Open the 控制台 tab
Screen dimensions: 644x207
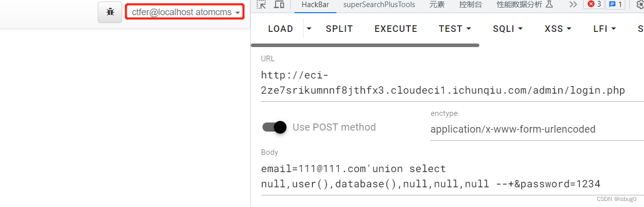(x=471, y=5)
